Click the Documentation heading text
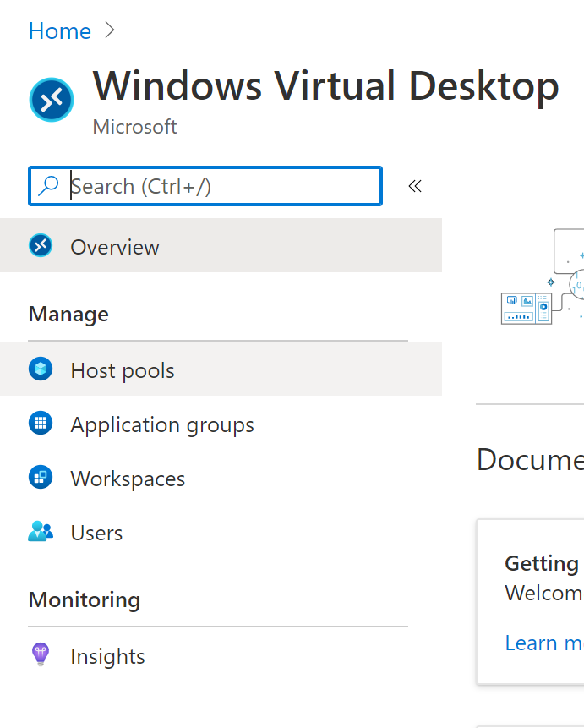 pyautogui.click(x=530, y=460)
